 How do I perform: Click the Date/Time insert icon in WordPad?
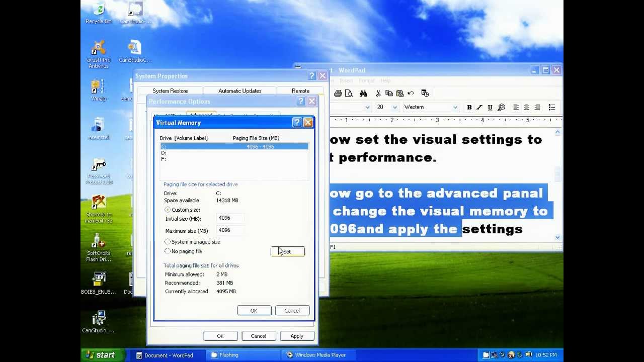(425, 94)
